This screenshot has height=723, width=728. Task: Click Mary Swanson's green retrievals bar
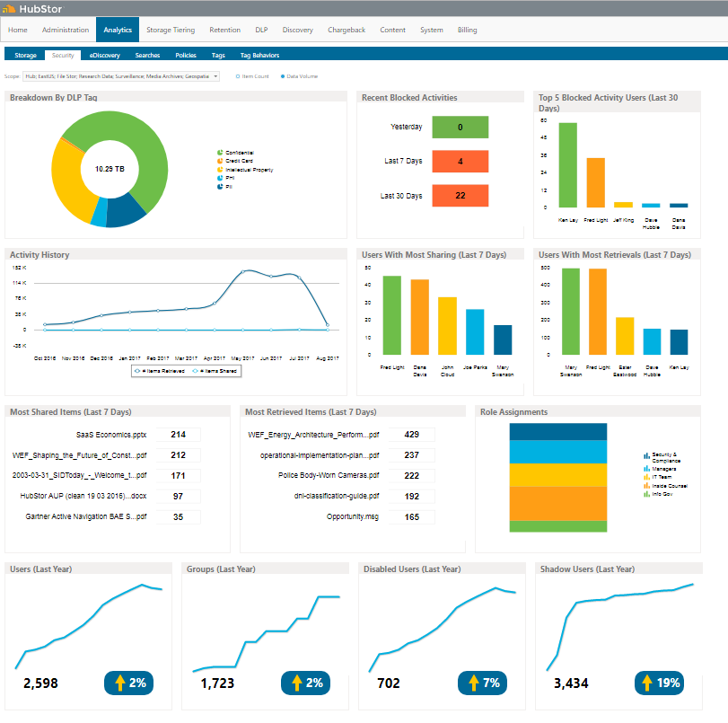point(571,312)
